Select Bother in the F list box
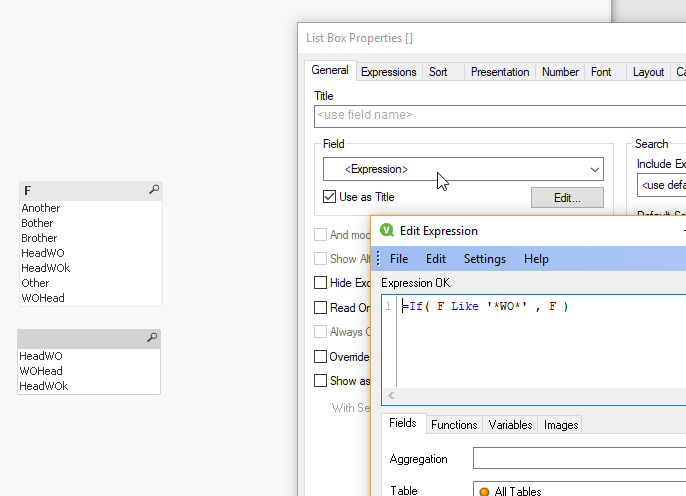Image resolution: width=686 pixels, height=496 pixels. pos(91,223)
